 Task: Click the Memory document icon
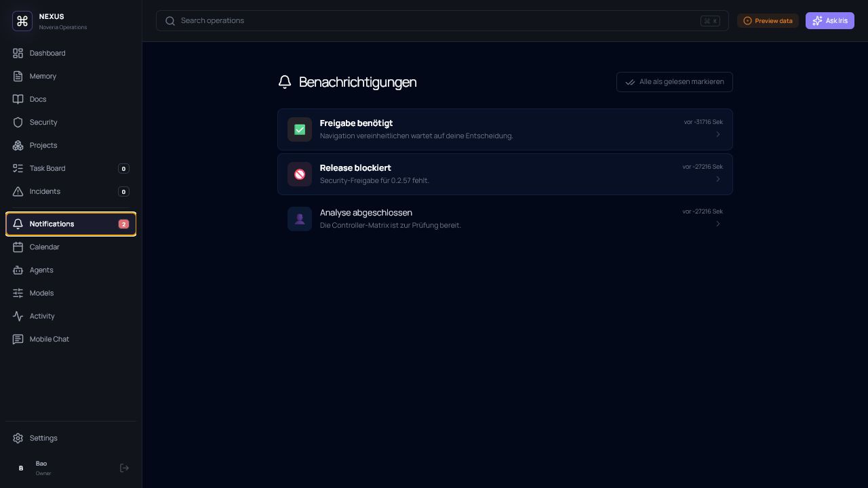(x=18, y=76)
